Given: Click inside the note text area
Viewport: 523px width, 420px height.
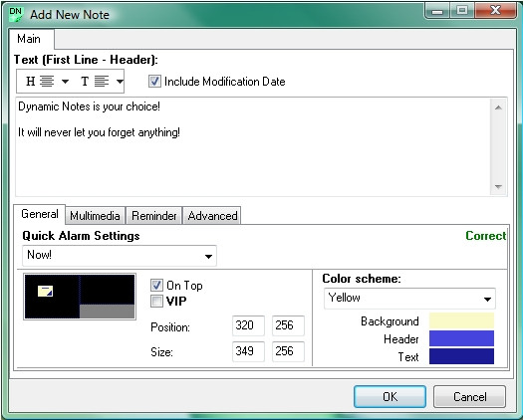Looking at the screenshot, I should point(253,146).
